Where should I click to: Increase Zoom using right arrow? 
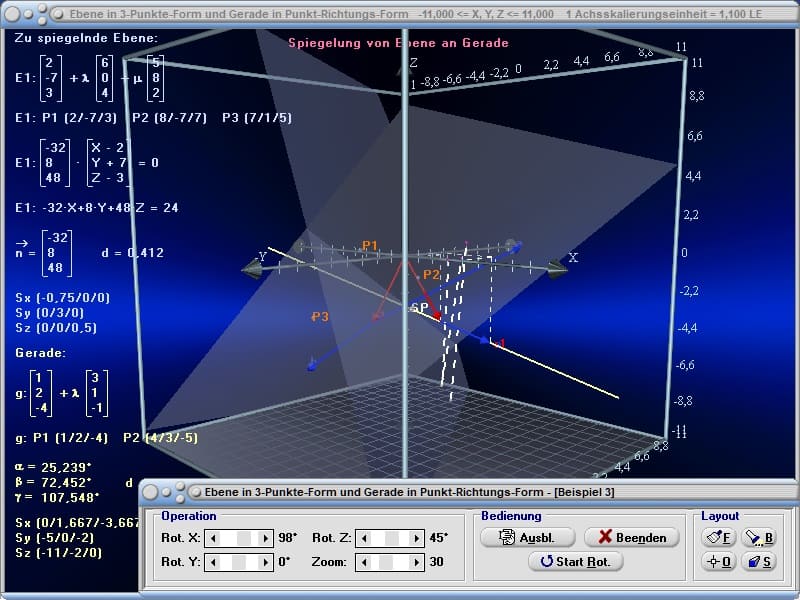coord(416,562)
